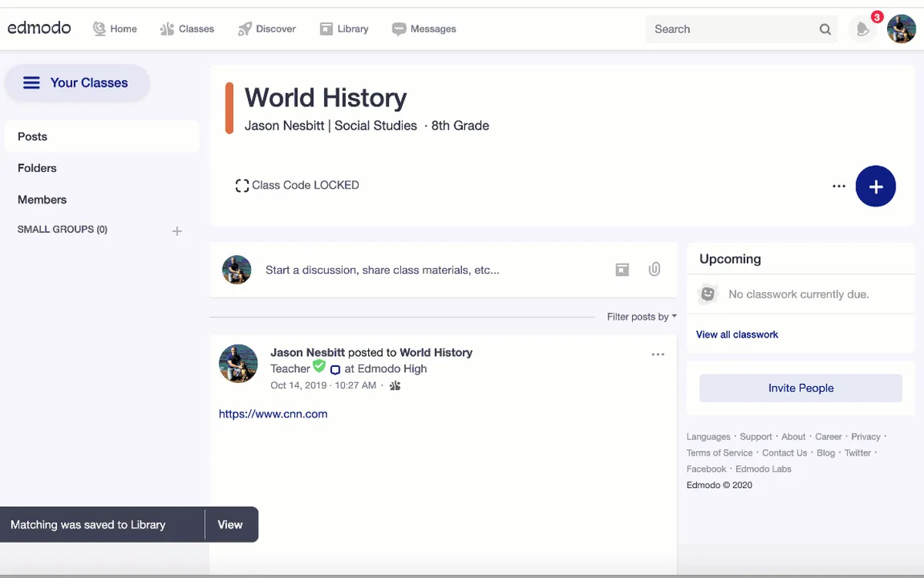Click the Class Code LOCKED indicator

(x=297, y=185)
